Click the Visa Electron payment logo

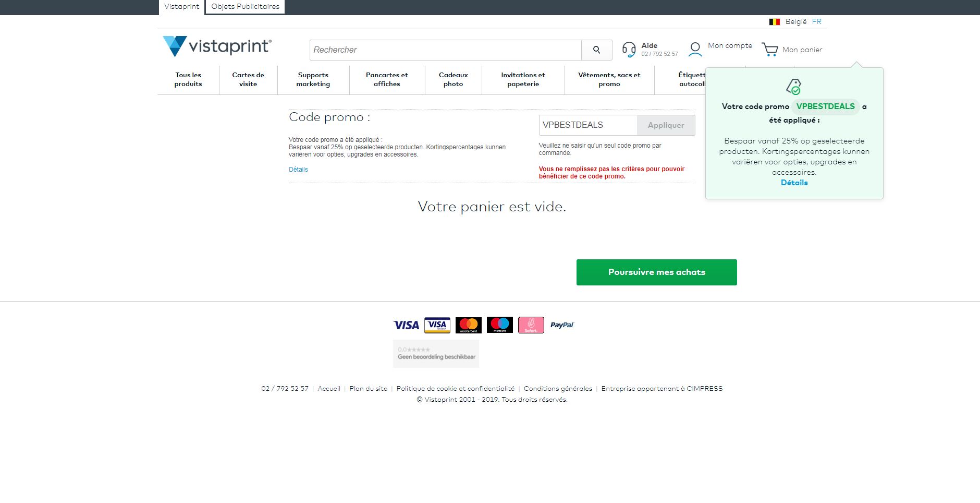pos(437,325)
